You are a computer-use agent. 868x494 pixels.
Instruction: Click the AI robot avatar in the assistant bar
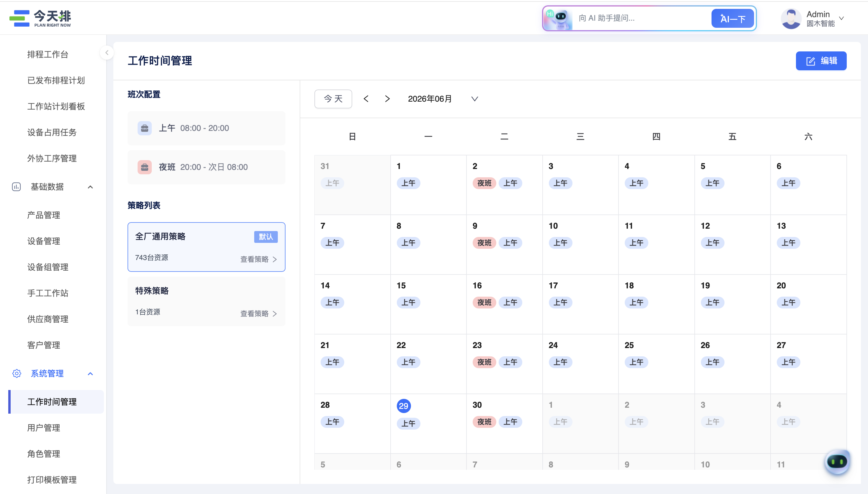click(x=559, y=18)
